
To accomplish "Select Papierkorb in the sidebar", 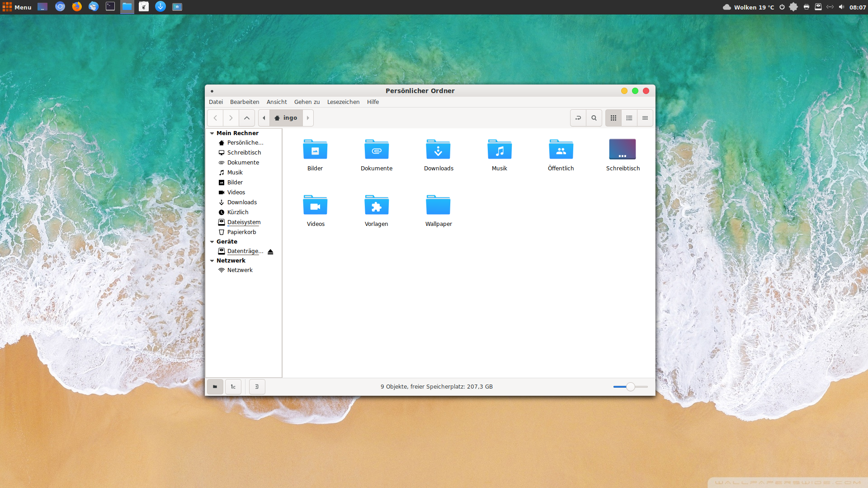I will (241, 232).
